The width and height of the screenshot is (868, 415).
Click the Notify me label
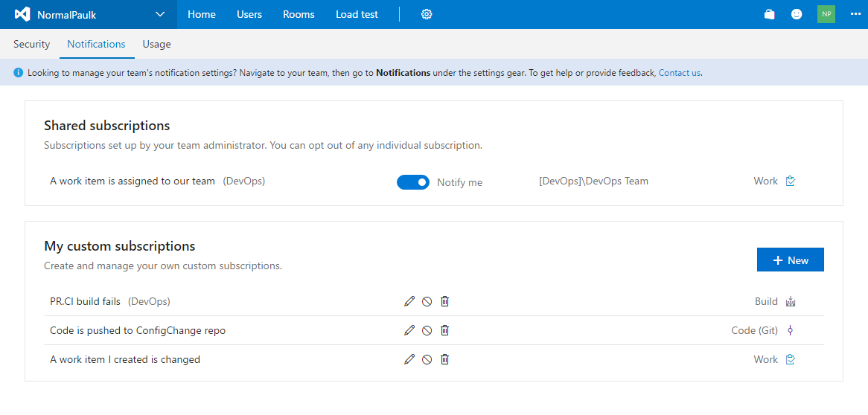click(459, 182)
